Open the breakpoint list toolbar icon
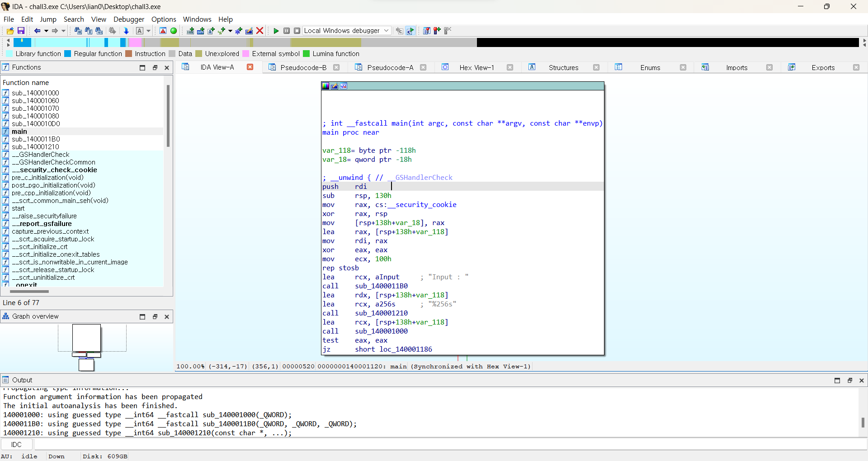The width and height of the screenshot is (868, 461). pos(427,31)
